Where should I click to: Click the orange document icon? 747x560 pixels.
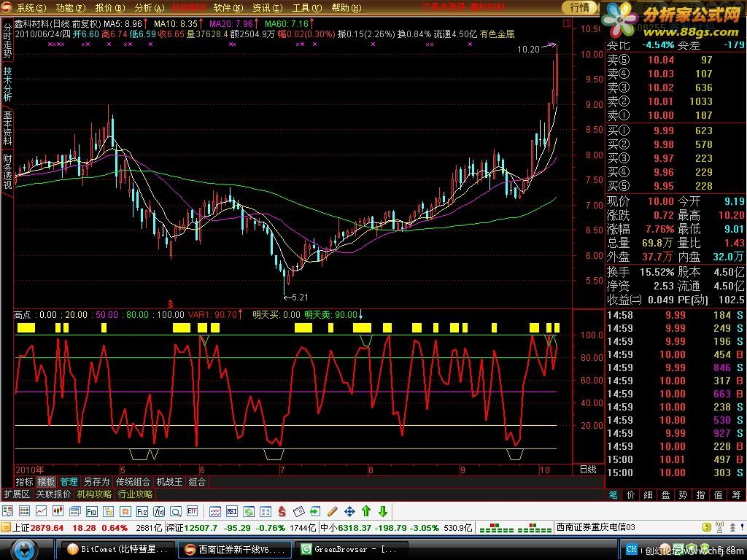click(x=125, y=511)
